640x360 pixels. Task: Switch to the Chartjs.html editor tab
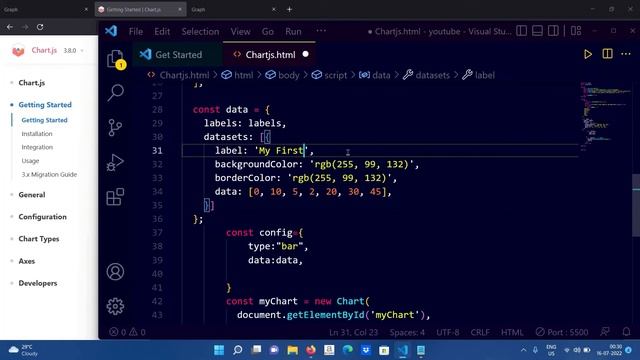(x=269, y=55)
